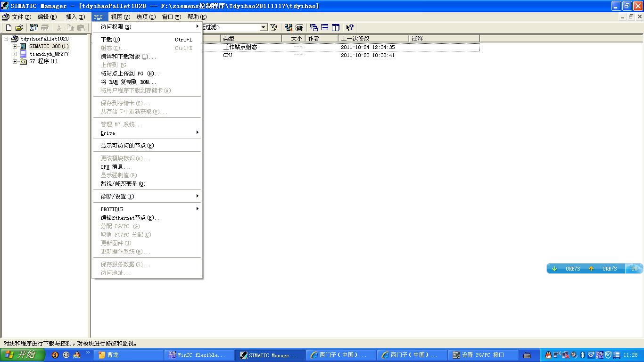Image resolution: width=644 pixels, height=362 pixels.
Task: Click the SIMATIC 300(1) station icon
Action: point(23,46)
